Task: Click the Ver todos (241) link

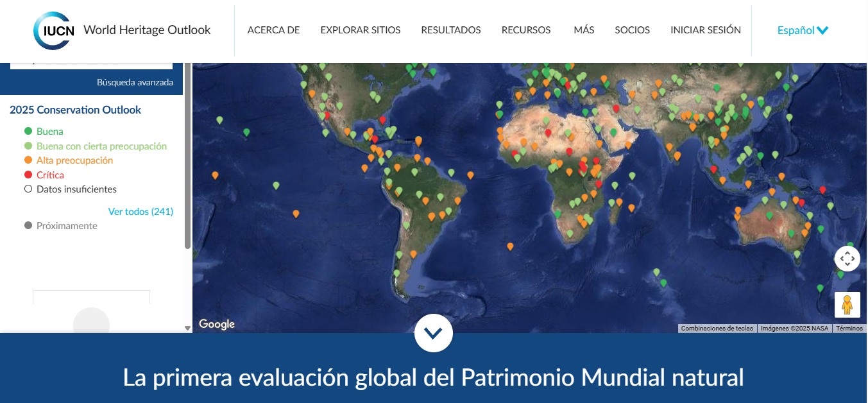Action: click(x=140, y=212)
